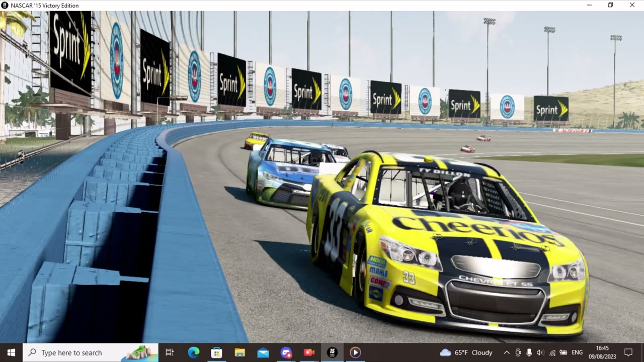Open the red screen recorder taskbar icon
This screenshot has height=362, width=644.
pyautogui.click(x=309, y=352)
